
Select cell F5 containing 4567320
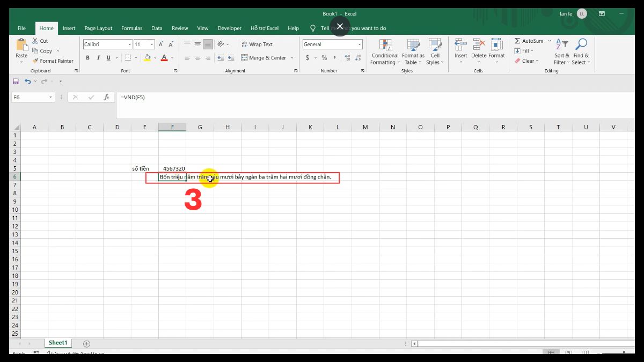click(x=172, y=168)
